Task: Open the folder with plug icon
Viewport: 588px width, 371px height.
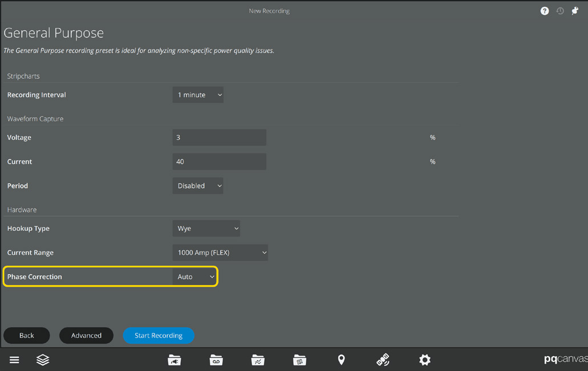Action: 175,360
